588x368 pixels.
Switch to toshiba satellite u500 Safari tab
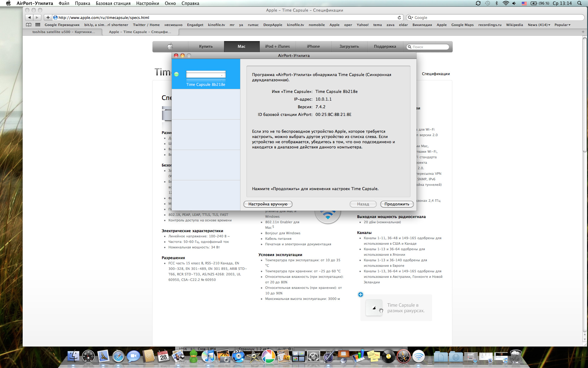[63, 32]
